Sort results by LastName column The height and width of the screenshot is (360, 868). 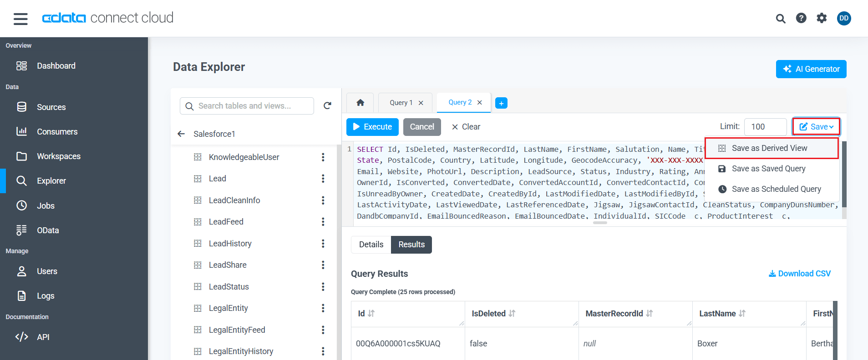click(742, 314)
